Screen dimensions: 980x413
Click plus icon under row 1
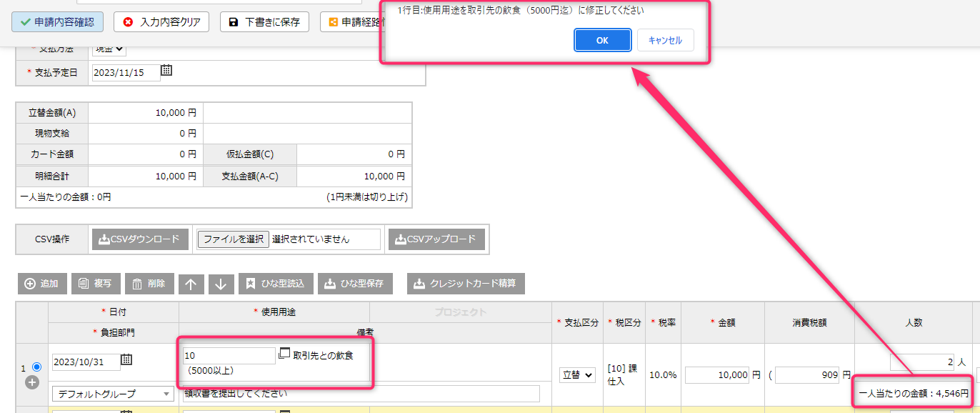coord(32,382)
